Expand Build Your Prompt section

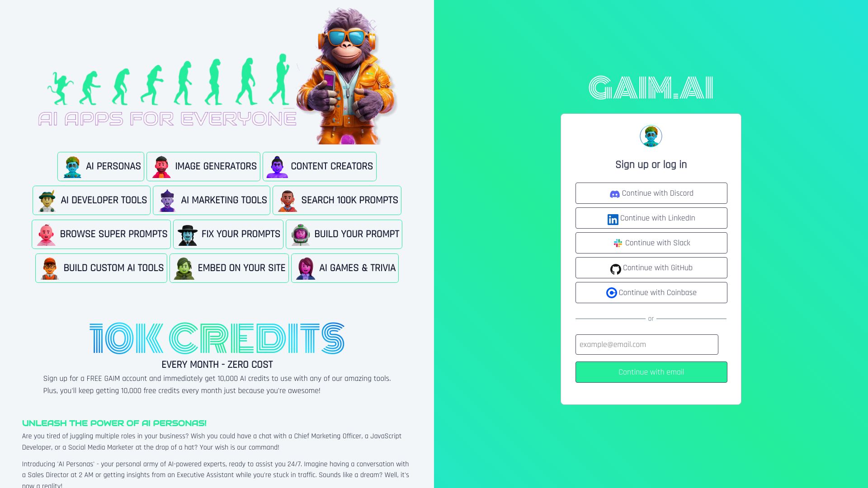click(x=344, y=234)
